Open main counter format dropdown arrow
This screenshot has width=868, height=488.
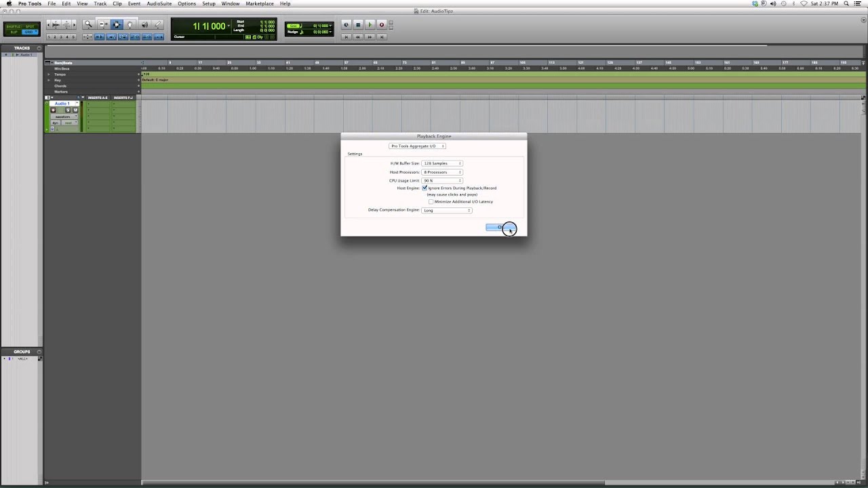[x=229, y=26]
